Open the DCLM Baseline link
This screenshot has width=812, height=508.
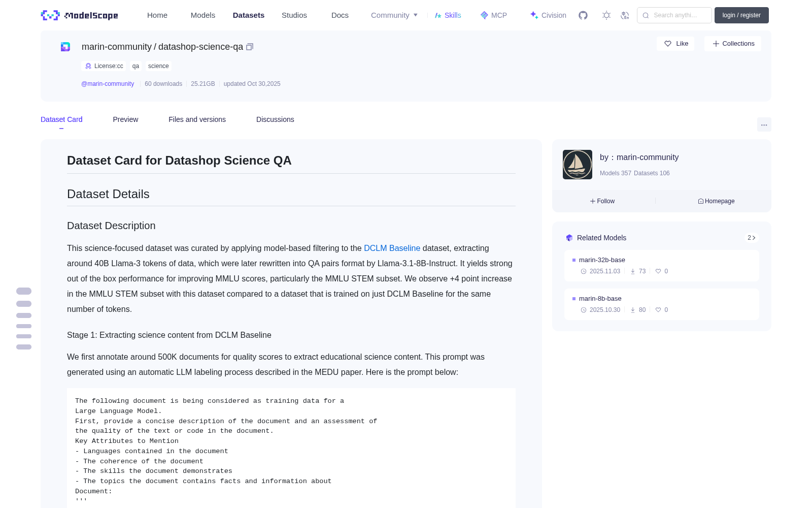pyautogui.click(x=392, y=248)
